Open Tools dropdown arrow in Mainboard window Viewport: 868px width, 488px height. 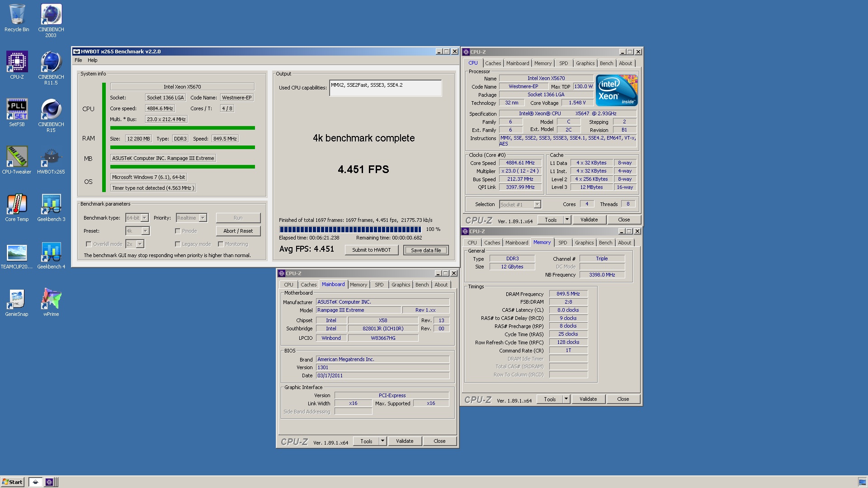click(x=382, y=441)
